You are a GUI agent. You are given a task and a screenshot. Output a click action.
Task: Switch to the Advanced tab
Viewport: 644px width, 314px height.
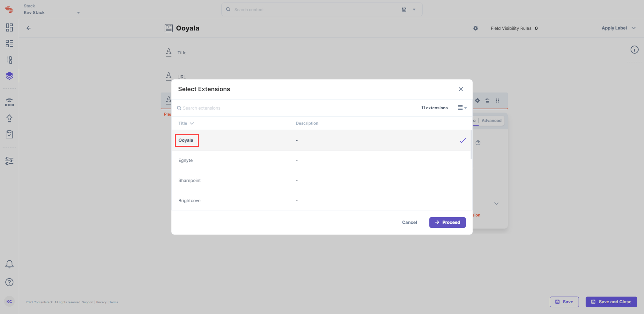coord(491,121)
